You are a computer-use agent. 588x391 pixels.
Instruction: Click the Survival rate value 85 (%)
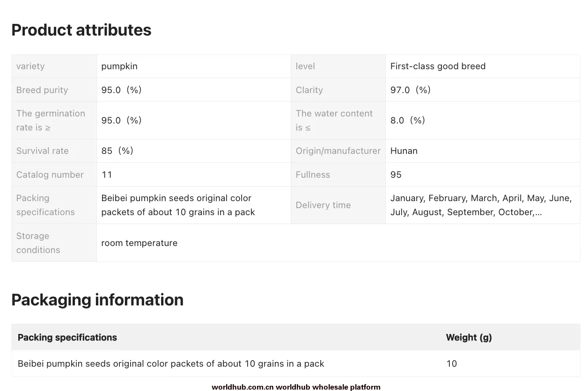pos(118,151)
